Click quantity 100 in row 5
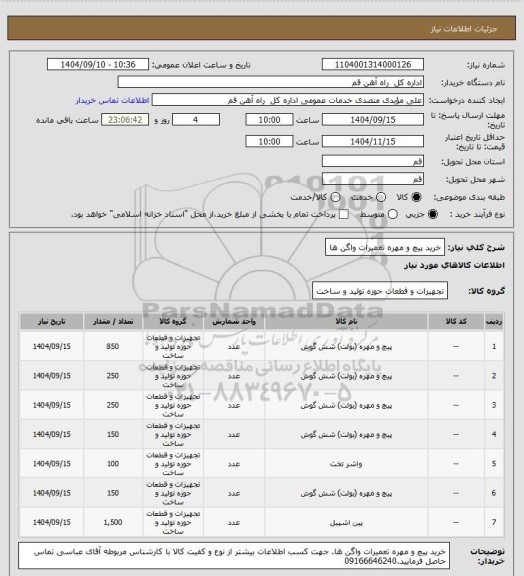This screenshot has width=524, height=576. pyautogui.click(x=113, y=464)
